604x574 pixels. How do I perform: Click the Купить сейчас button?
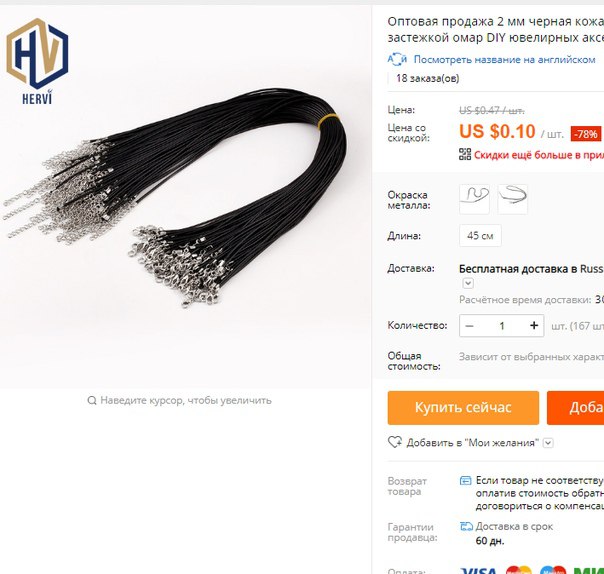pyautogui.click(x=463, y=408)
